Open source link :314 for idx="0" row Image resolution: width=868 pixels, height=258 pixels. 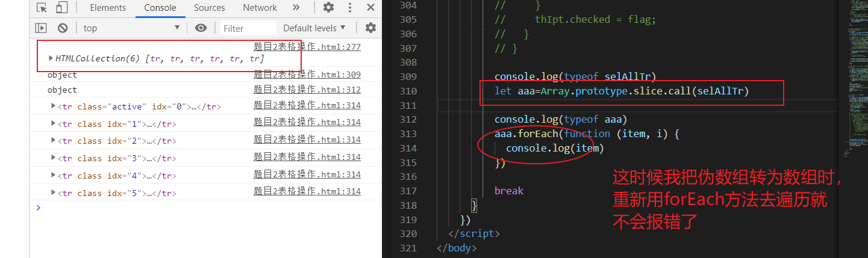pos(307,105)
